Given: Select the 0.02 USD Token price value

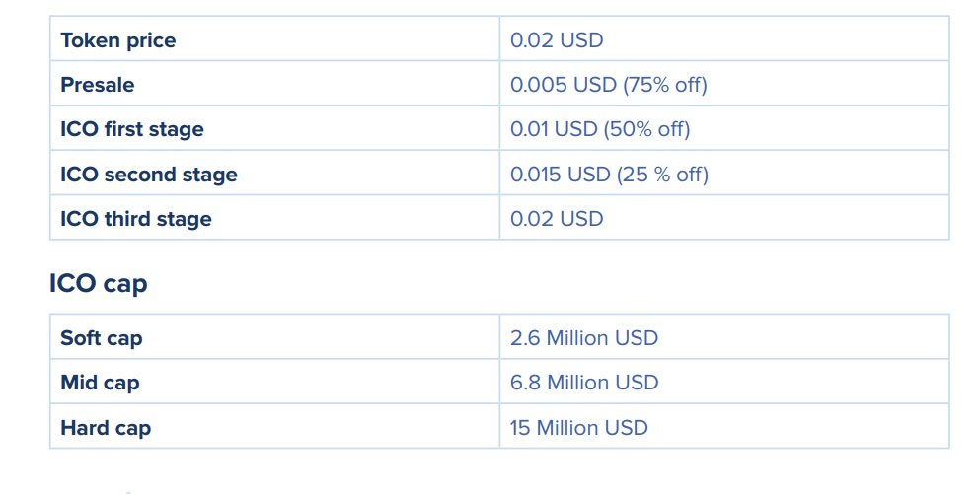Looking at the screenshot, I should pos(557,40).
